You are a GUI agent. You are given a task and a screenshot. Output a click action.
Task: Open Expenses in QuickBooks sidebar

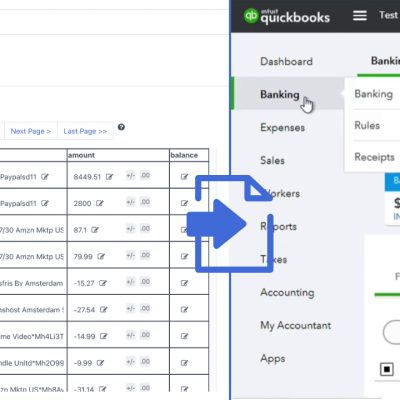[282, 128]
